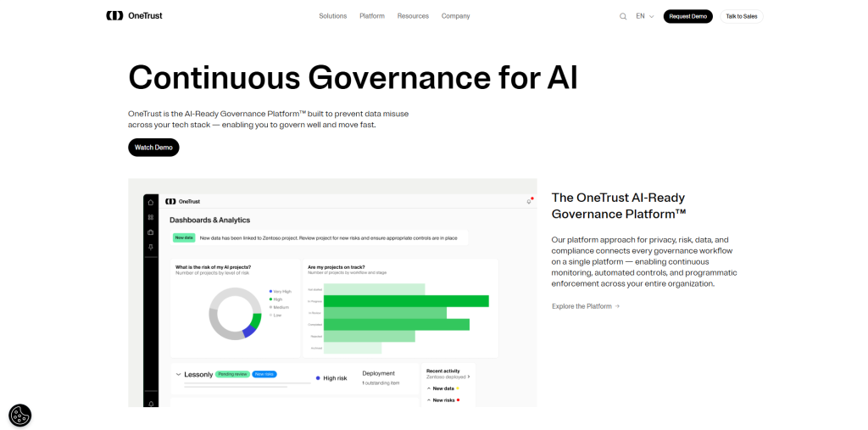Click the OneTrust logo in the header
The image size is (868, 430).
point(134,16)
